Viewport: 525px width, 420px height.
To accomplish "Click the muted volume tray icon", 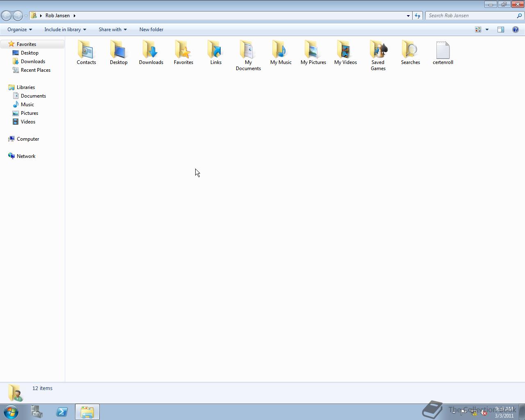I will coord(484,413).
